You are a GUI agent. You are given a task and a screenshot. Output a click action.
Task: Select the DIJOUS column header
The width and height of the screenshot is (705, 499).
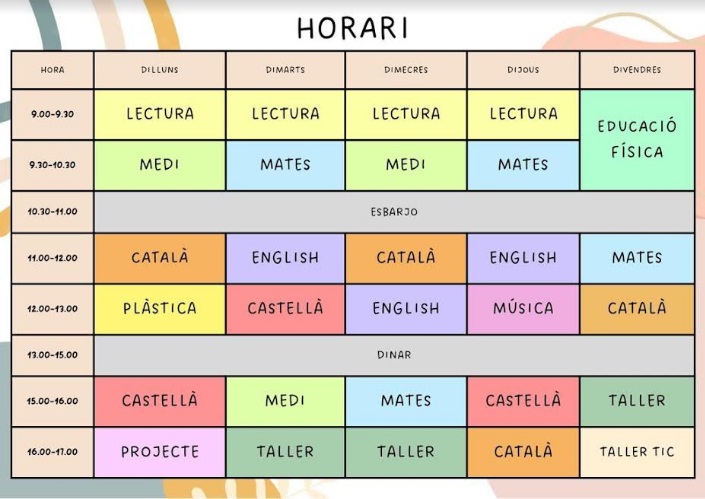522,70
